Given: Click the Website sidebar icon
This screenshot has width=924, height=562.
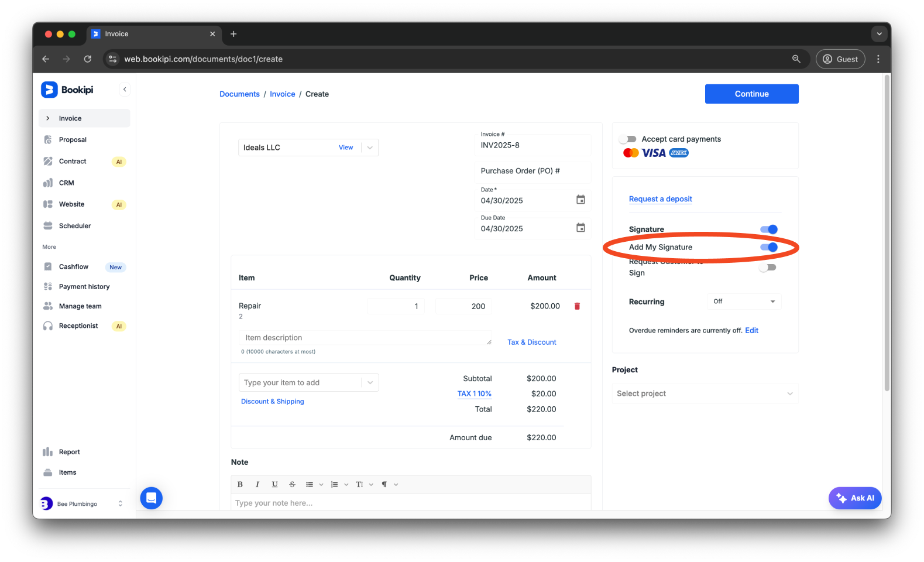Looking at the screenshot, I should (x=48, y=204).
